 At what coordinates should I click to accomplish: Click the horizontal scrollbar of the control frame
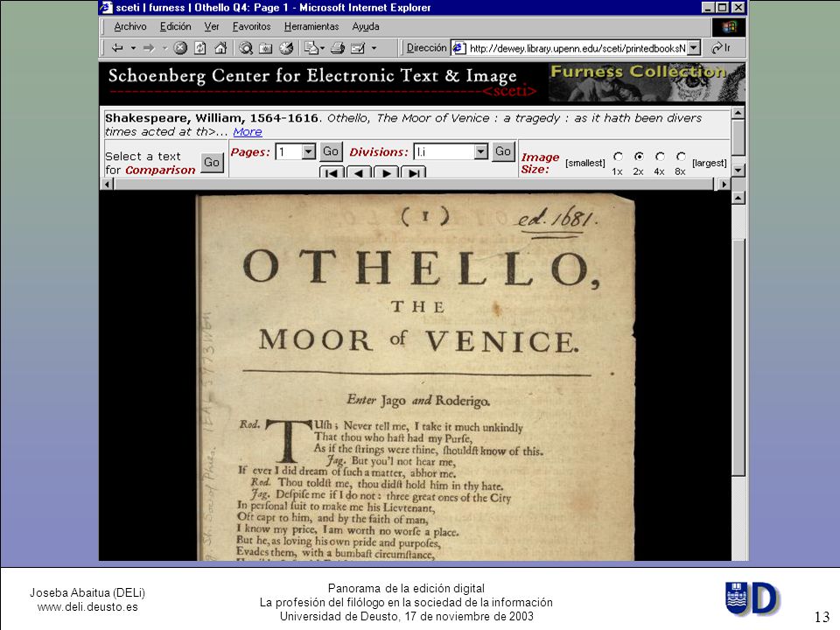click(414, 185)
